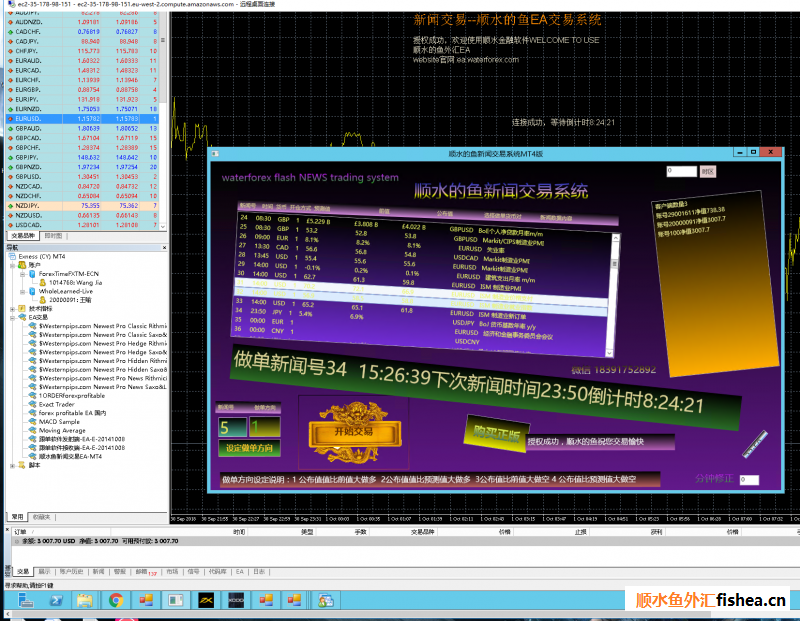Screen dimensions: 800x621
Task: Click the 设定做单方向 button
Action: 249,448
